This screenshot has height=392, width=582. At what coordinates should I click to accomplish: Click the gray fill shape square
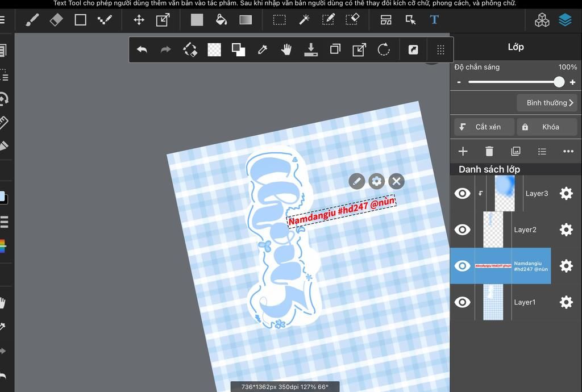click(x=197, y=20)
